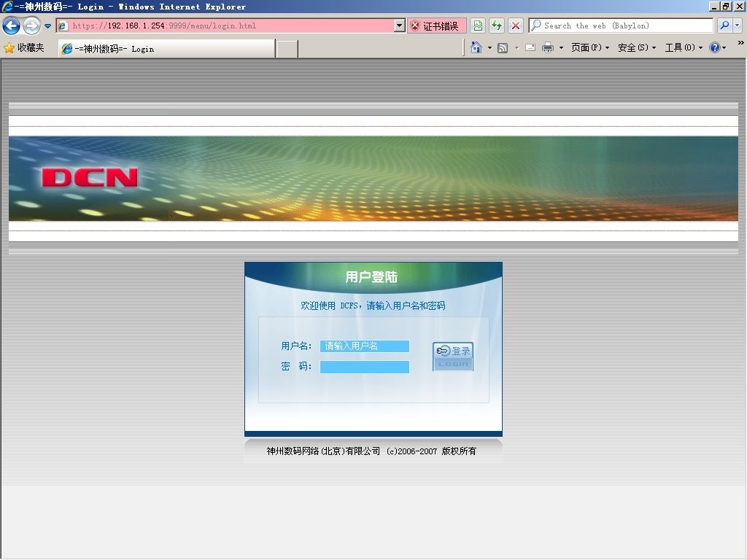Click the Stop loading X icon
747x560 pixels.
click(x=516, y=26)
